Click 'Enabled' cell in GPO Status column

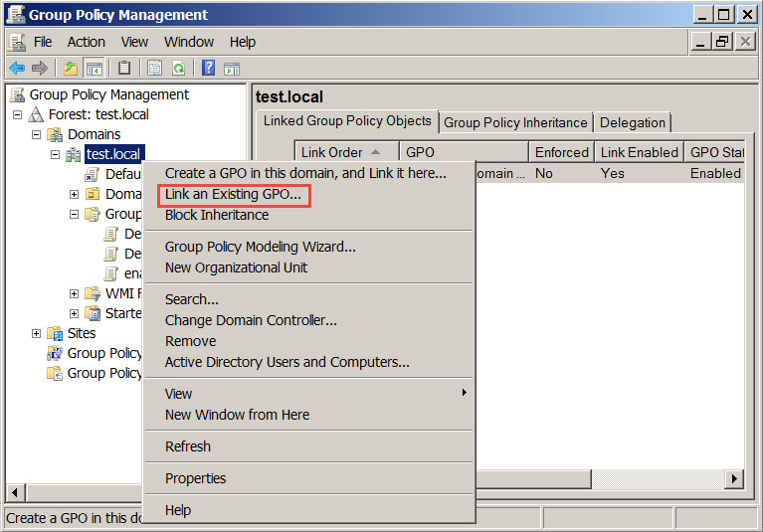tap(715, 174)
